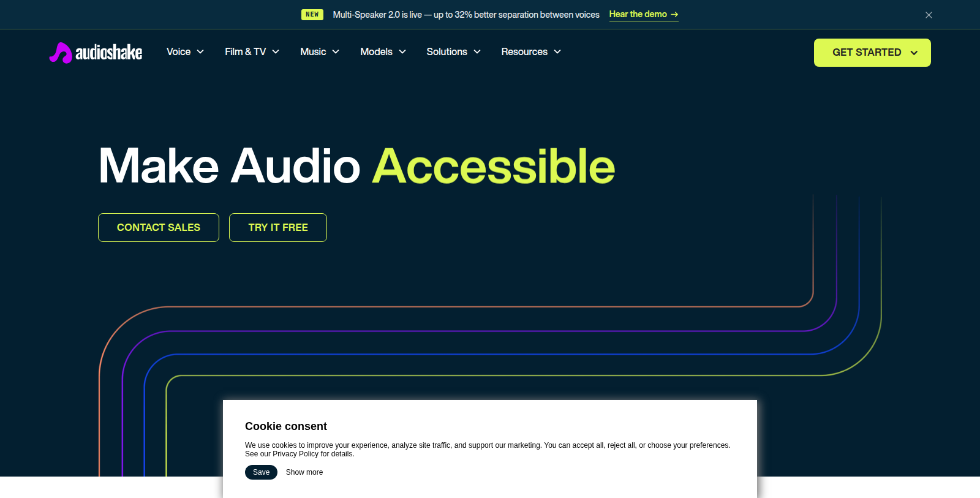Expand the Voice menu chevron
Viewport: 980px width, 498px height.
click(x=200, y=52)
